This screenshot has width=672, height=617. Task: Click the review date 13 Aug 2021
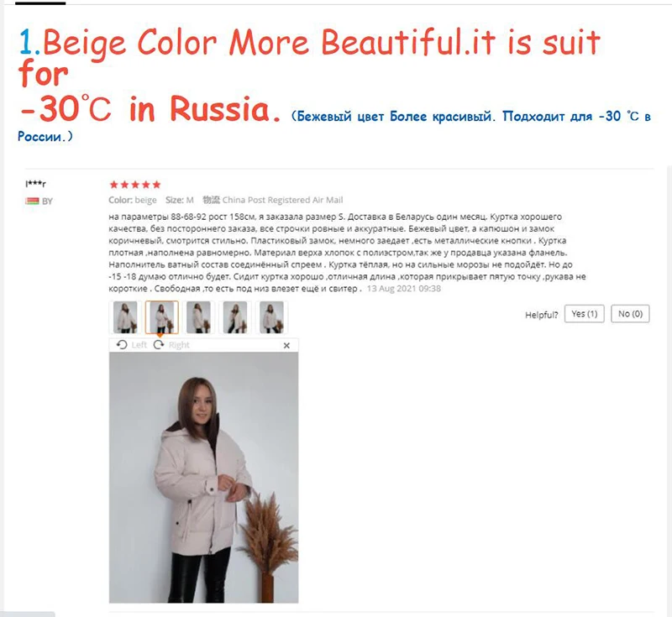(404, 289)
